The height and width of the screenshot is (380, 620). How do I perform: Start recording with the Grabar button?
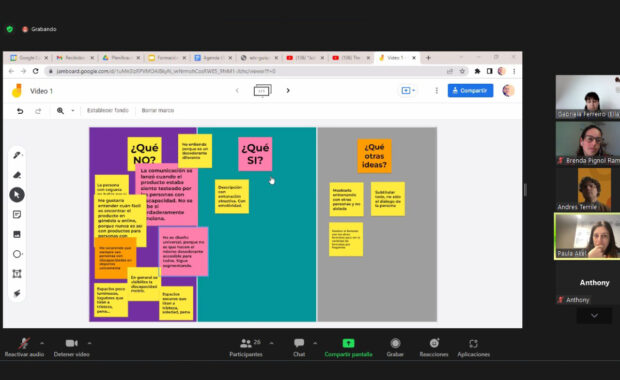coord(395,347)
